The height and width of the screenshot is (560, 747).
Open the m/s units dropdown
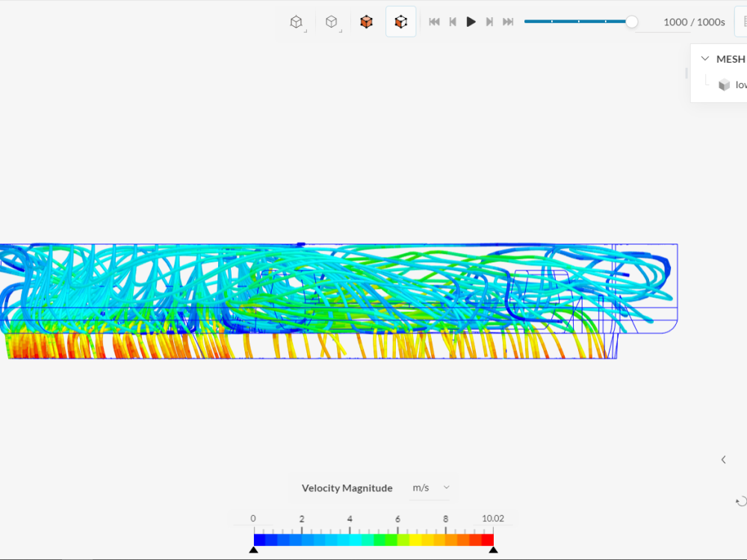click(x=430, y=488)
